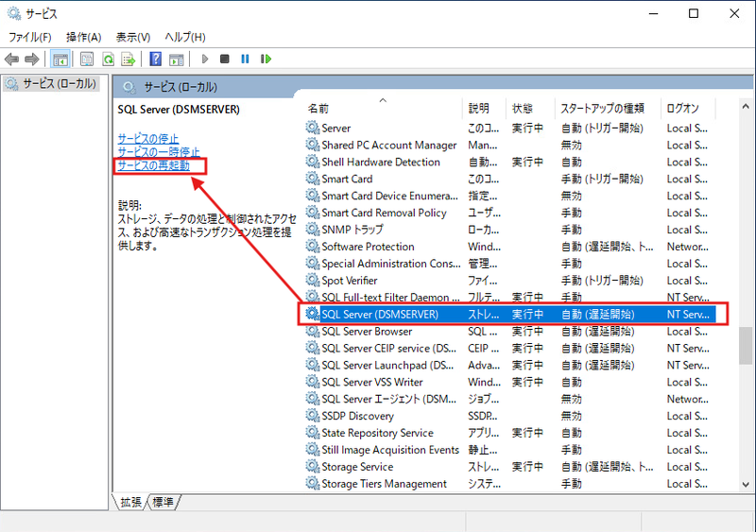This screenshot has height=532, width=756.
Task: Click the gear icon of Smart Card service
Action: tap(313, 179)
